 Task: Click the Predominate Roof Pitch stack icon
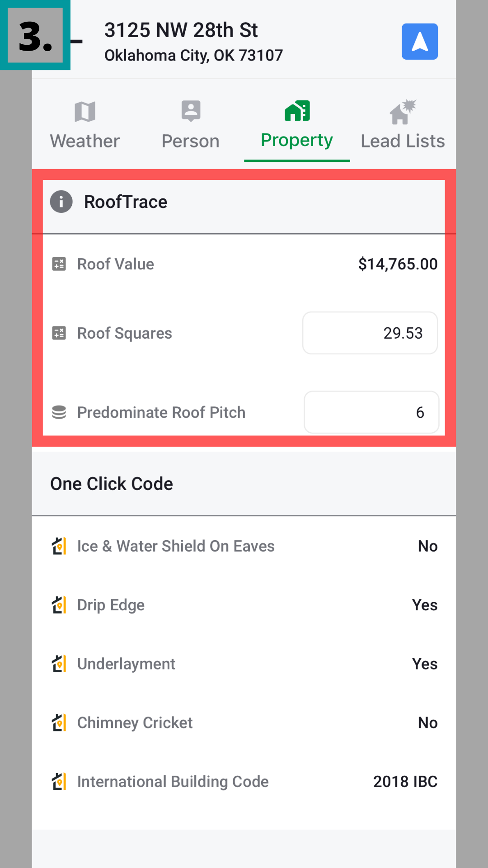59,412
